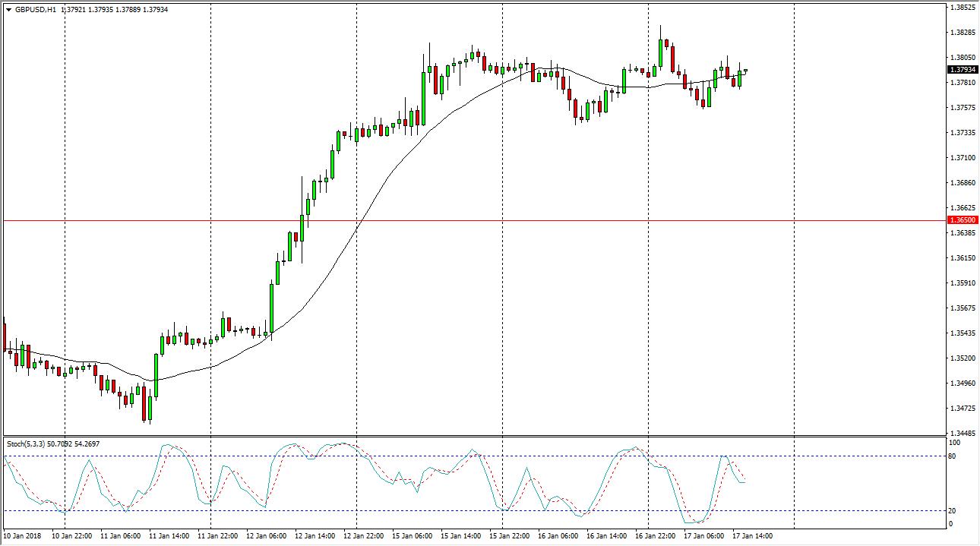Click the 1.38525 label on price axis
The width and height of the screenshot is (980, 546).
tap(961, 8)
